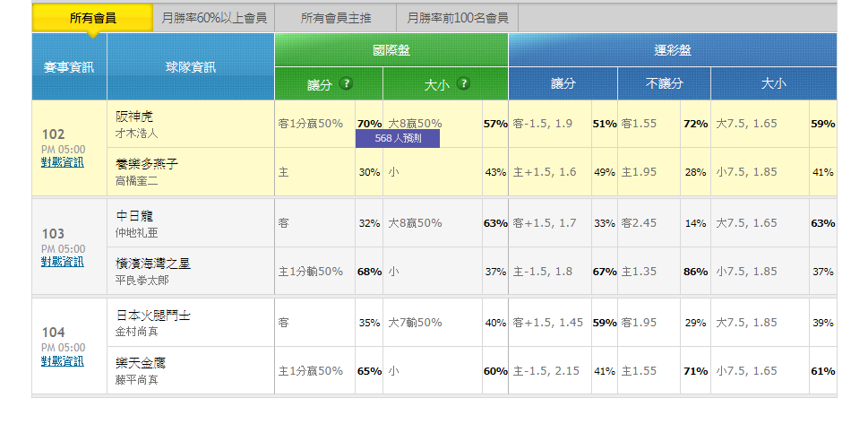868x424 pixels.
Task: Open 對戰資訊 link for game 103
Action: pyautogui.click(x=63, y=262)
